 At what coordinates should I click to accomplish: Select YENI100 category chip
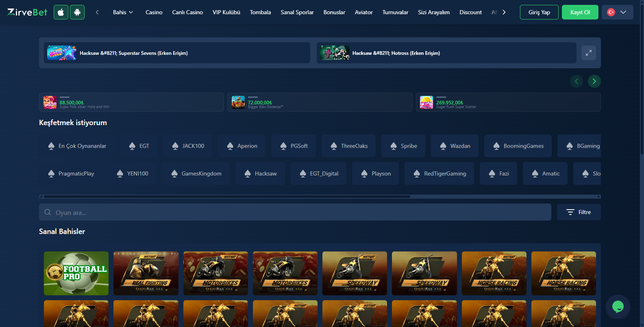click(132, 173)
